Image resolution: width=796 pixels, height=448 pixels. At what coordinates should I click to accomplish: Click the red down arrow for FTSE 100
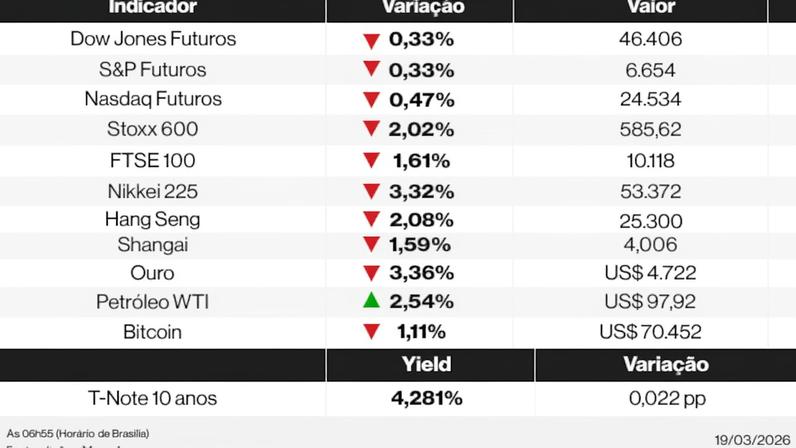click(x=372, y=161)
